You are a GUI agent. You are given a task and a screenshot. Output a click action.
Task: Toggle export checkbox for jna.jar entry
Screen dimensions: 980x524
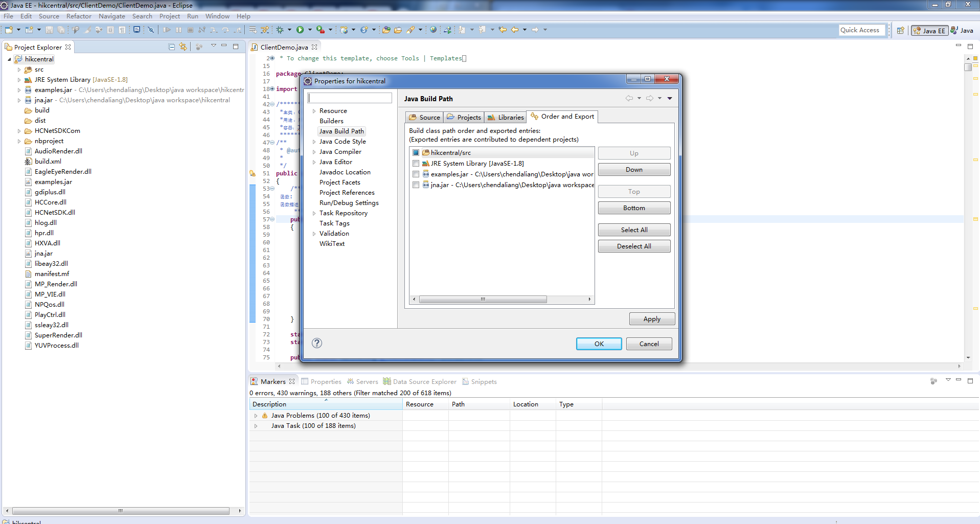(416, 185)
